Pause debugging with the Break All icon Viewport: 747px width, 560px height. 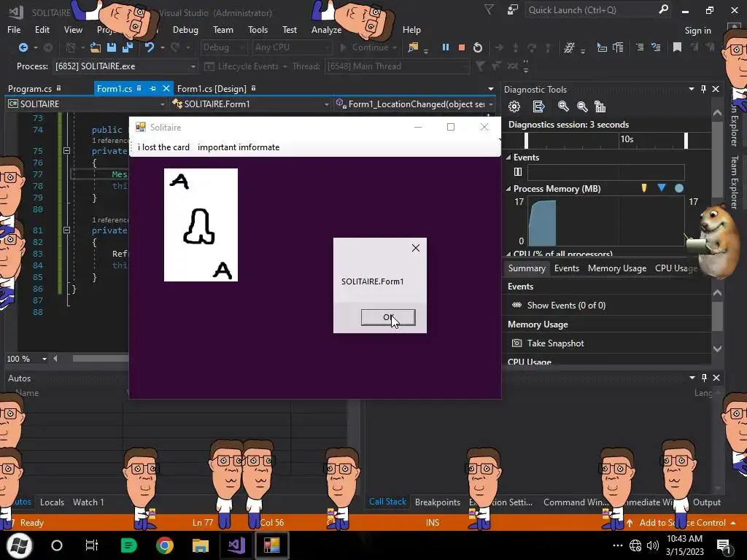click(446, 47)
